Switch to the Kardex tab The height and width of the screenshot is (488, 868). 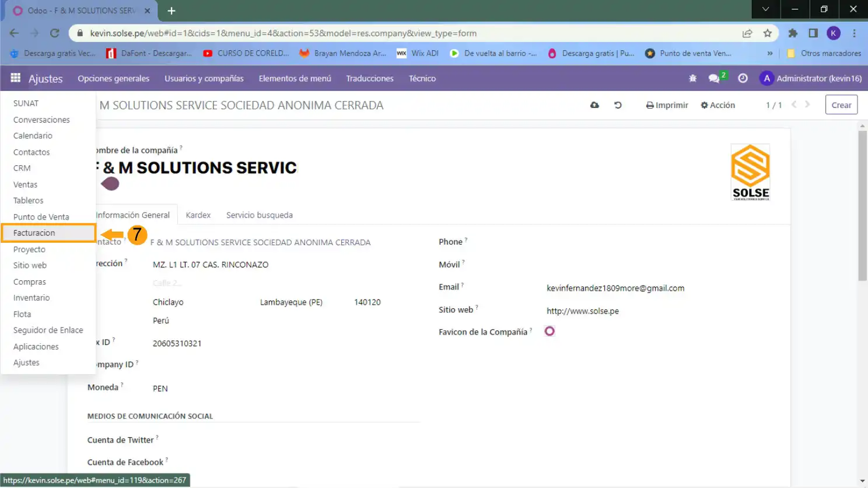pyautogui.click(x=198, y=215)
